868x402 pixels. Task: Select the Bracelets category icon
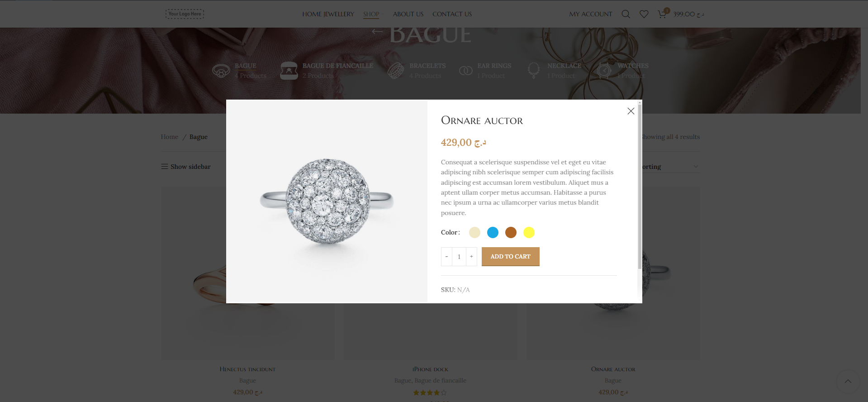396,71
